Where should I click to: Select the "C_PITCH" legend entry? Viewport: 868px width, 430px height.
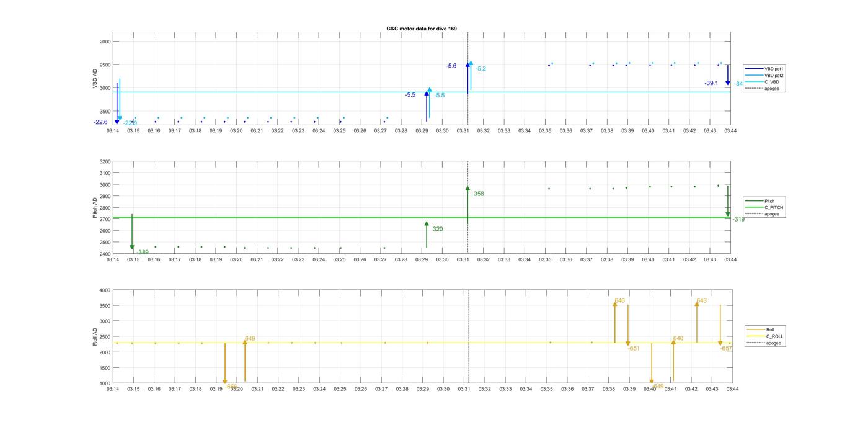764,207
